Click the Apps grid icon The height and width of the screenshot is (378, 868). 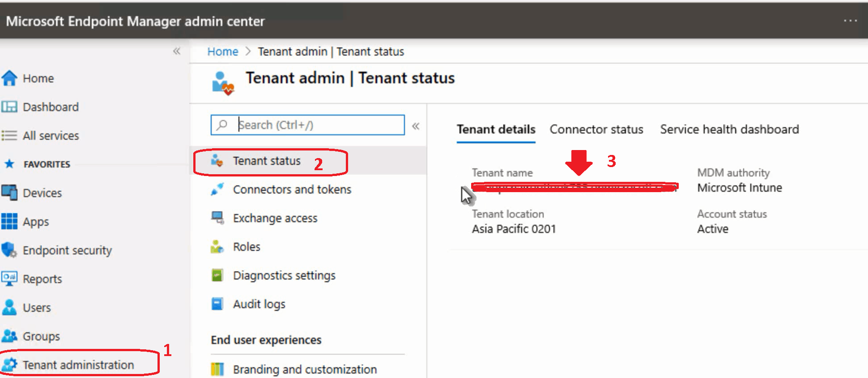(x=9, y=221)
